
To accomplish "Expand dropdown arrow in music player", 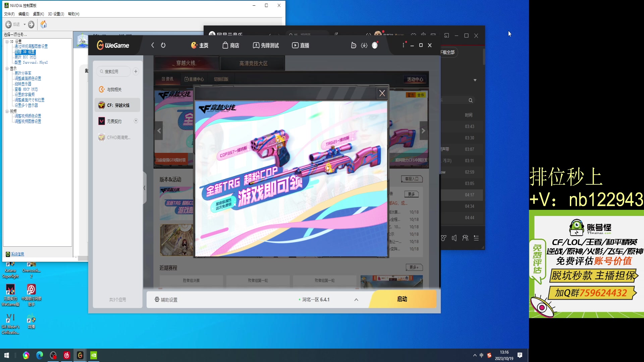I will 475,80.
